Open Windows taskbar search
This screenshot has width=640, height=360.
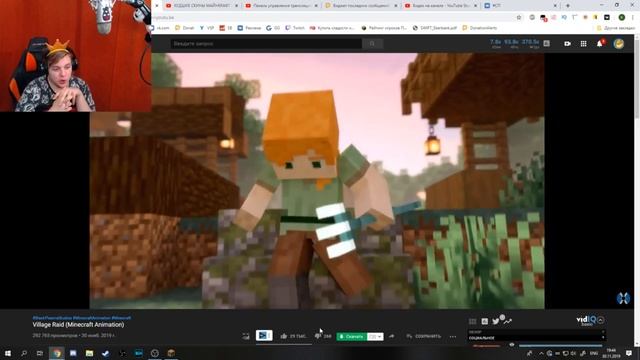click(24, 353)
